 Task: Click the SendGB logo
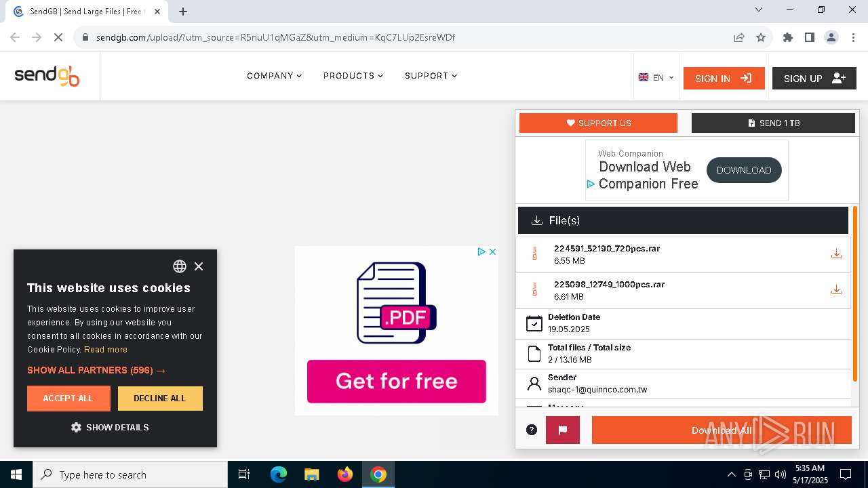(x=47, y=76)
